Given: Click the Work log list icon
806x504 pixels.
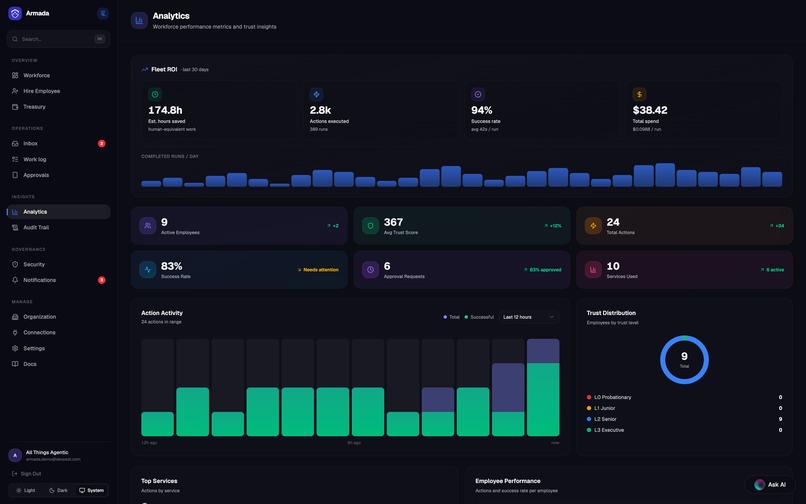Looking at the screenshot, I should (15, 159).
